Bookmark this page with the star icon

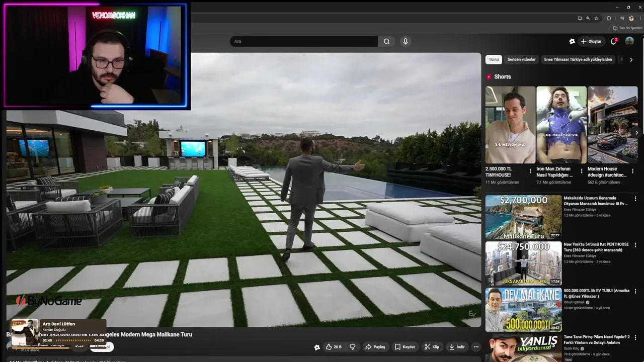(596, 18)
